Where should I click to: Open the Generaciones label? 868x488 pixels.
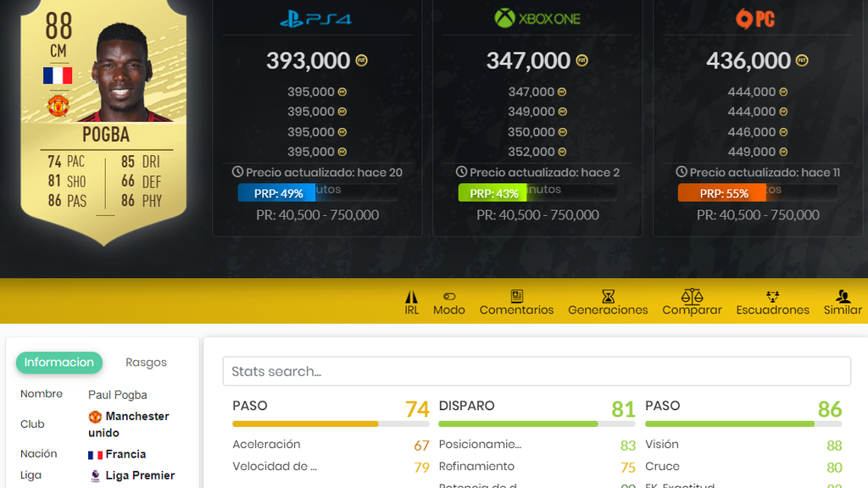tap(608, 310)
